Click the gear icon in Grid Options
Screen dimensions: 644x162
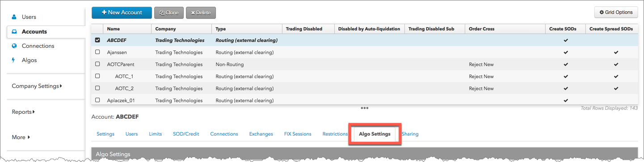point(602,12)
